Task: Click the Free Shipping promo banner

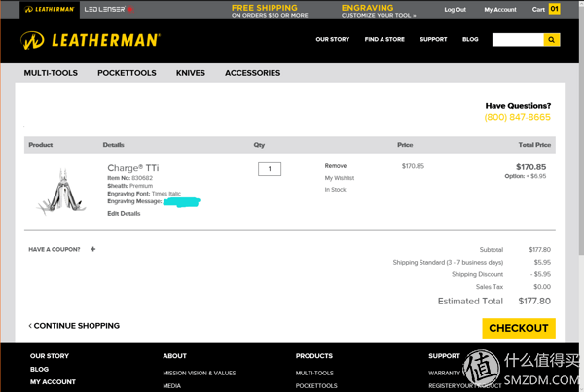Action: (270, 11)
